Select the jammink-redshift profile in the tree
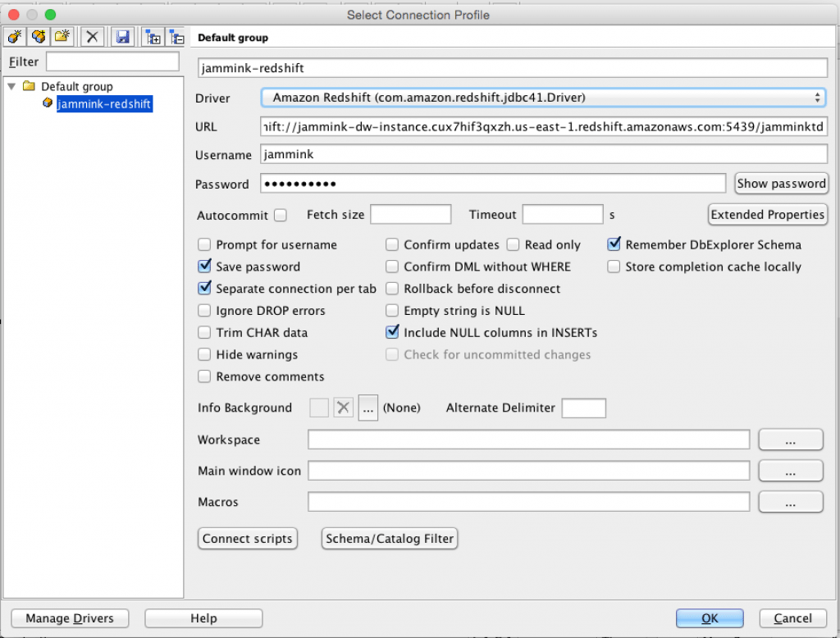This screenshot has height=638, width=840. coord(104,103)
